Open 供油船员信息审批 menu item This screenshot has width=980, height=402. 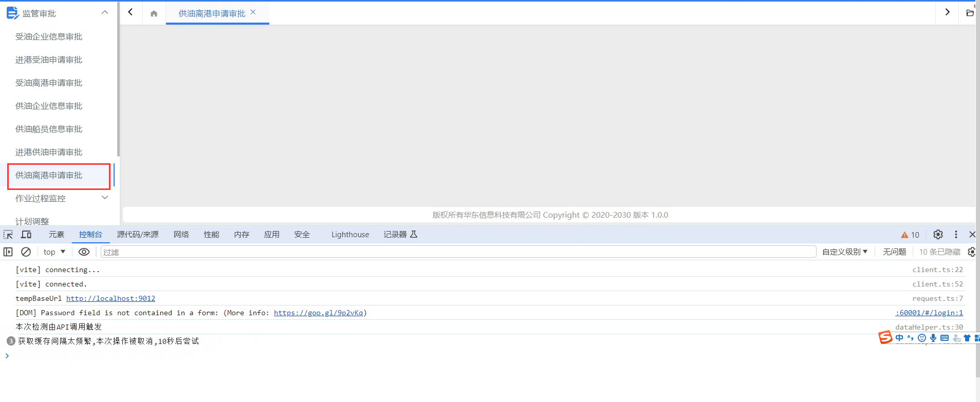point(49,129)
